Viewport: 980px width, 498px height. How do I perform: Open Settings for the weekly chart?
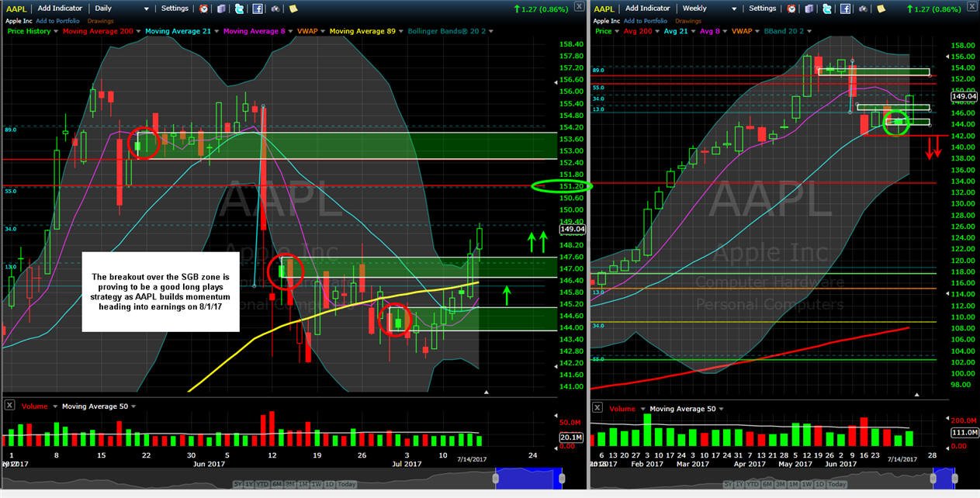coord(762,9)
